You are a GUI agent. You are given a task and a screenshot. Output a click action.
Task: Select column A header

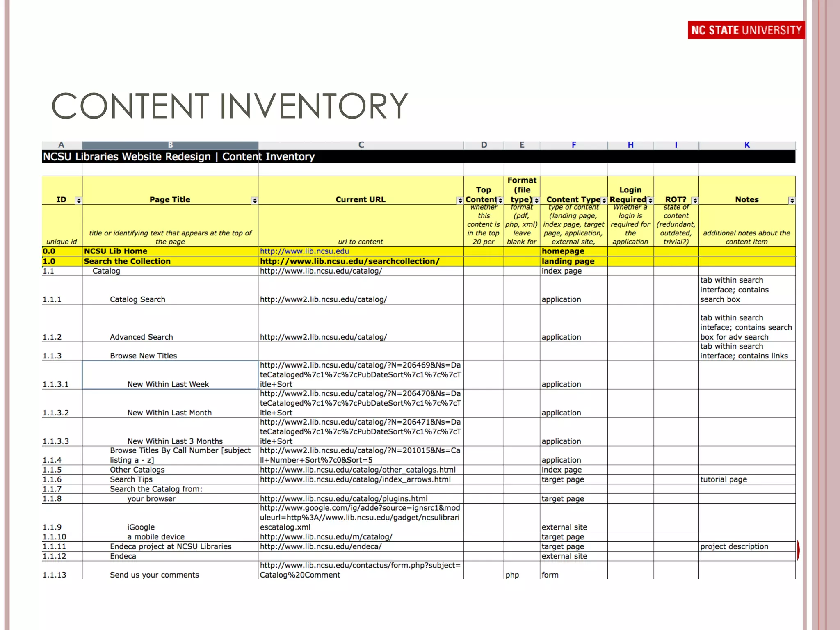(x=62, y=145)
